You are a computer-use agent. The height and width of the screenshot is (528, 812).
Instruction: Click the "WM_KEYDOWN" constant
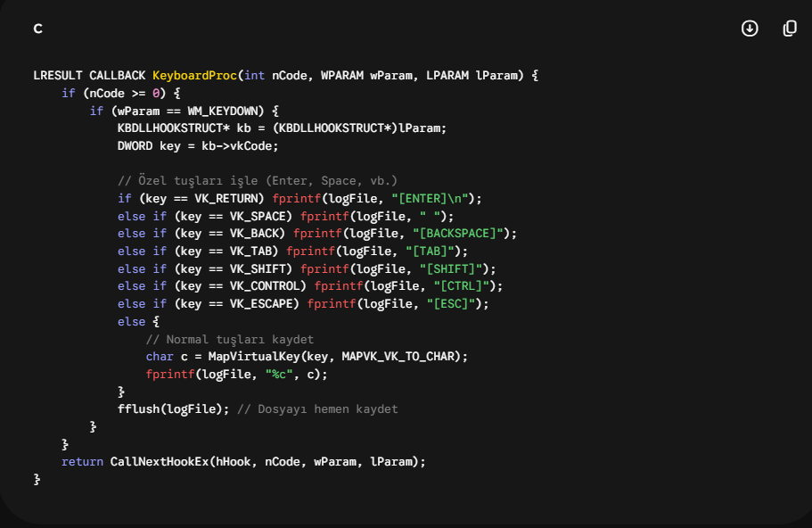[x=223, y=111]
